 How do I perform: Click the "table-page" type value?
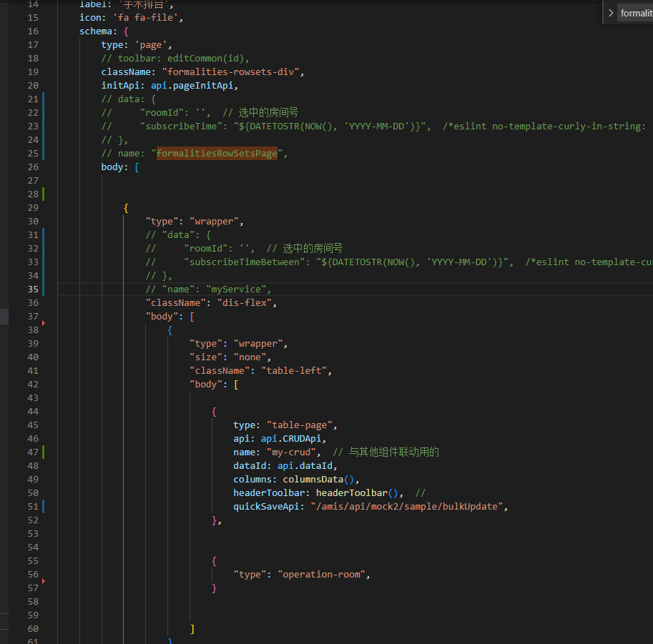click(x=300, y=425)
